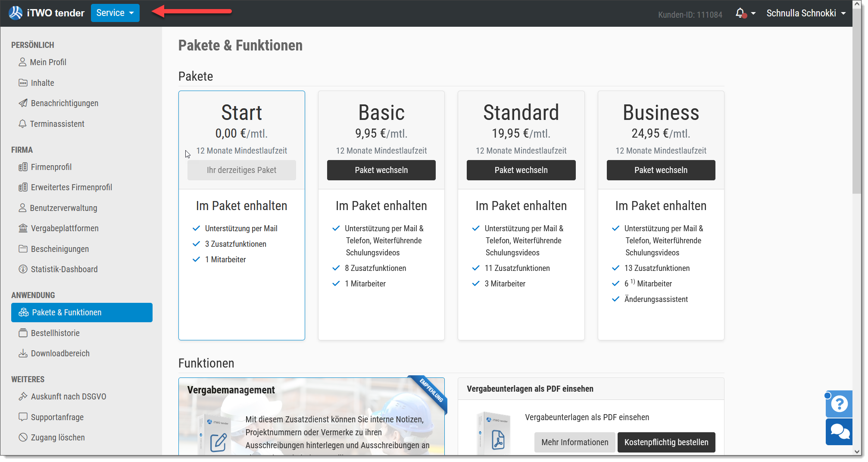Open Erweitertes Firmenprofil in sidebar

[71, 187]
